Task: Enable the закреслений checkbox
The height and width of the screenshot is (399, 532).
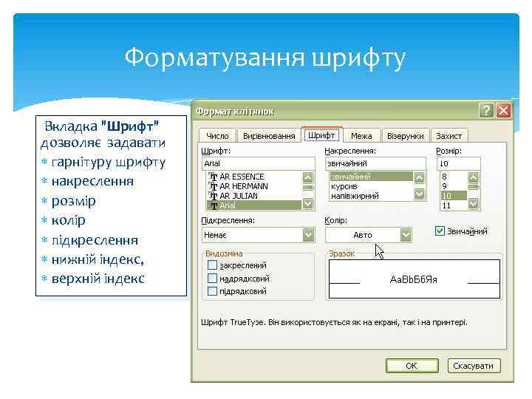Action: [212, 265]
